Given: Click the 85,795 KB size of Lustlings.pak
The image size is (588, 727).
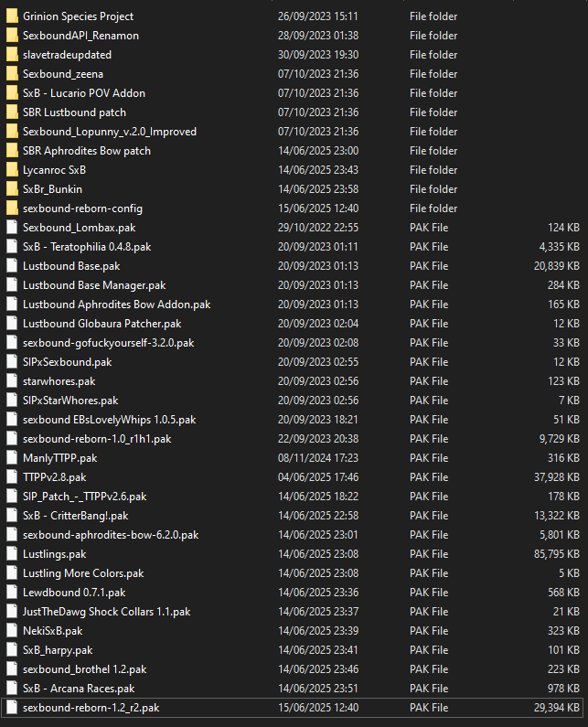Looking at the screenshot, I should tap(557, 553).
